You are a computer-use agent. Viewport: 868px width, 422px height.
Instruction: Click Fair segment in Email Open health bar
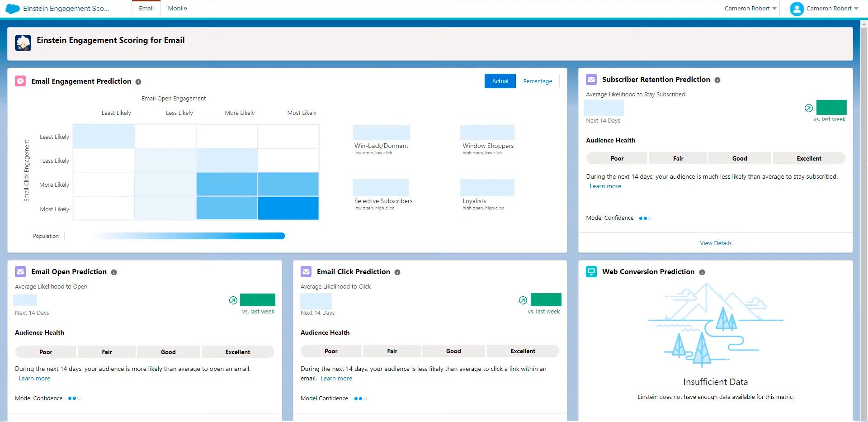tap(107, 352)
